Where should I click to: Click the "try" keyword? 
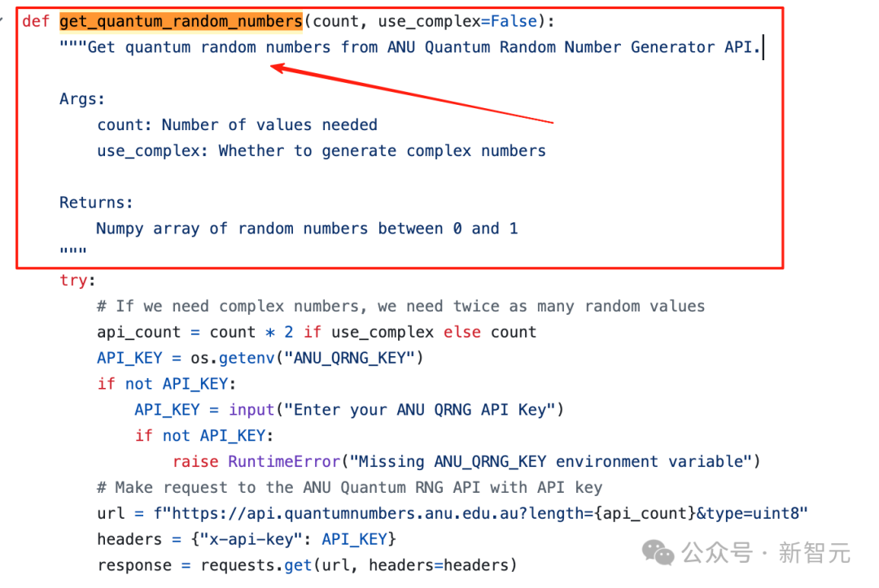coord(73,280)
